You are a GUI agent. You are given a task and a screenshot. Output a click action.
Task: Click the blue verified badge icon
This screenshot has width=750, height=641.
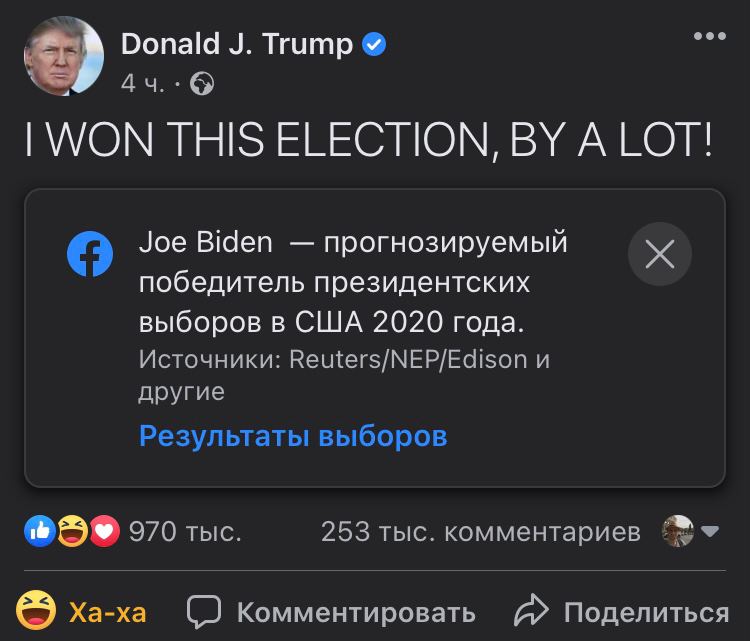[374, 44]
